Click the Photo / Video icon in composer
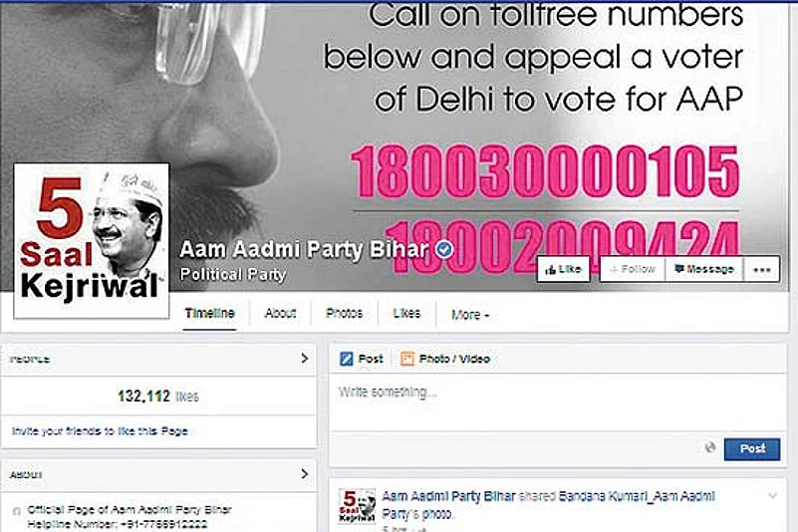The image size is (798, 532). point(407,359)
